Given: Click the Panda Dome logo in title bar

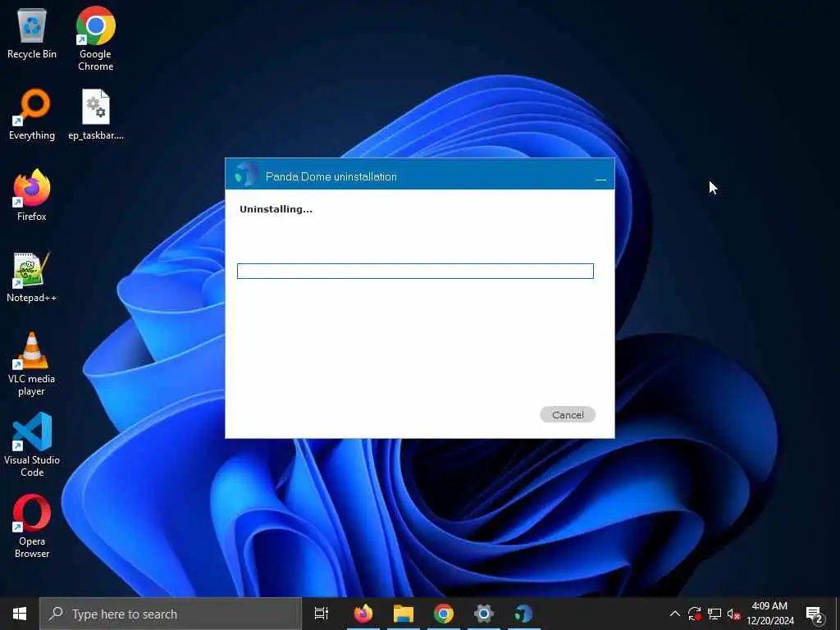Looking at the screenshot, I should point(246,175).
